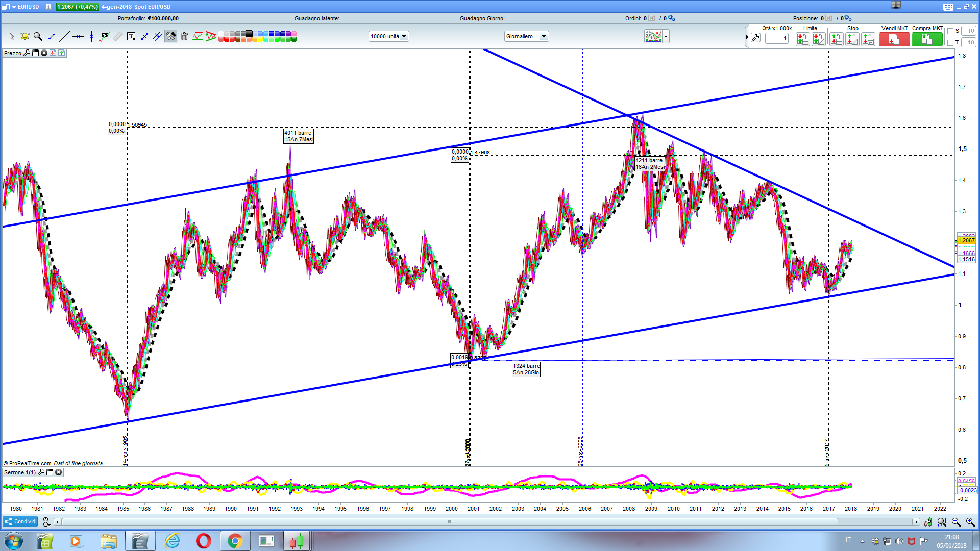Open Google Chrome from taskbar

235,541
